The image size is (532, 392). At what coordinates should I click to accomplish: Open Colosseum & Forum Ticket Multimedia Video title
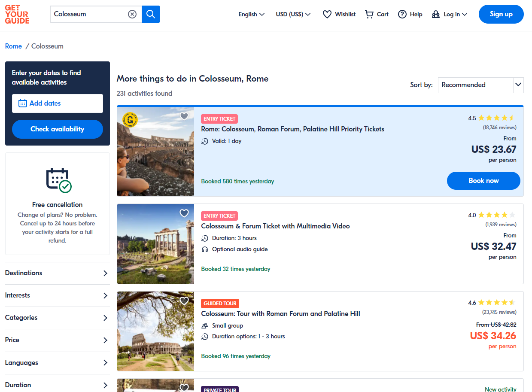[275, 226]
